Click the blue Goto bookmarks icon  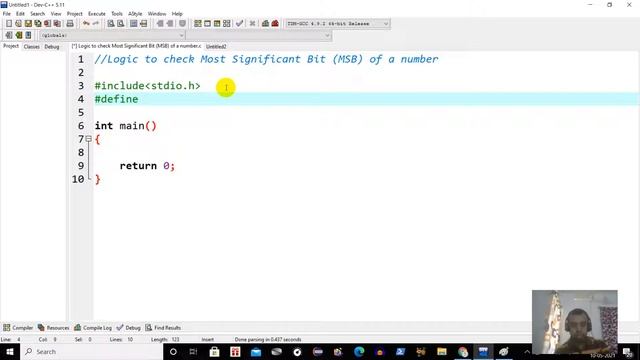28,36
